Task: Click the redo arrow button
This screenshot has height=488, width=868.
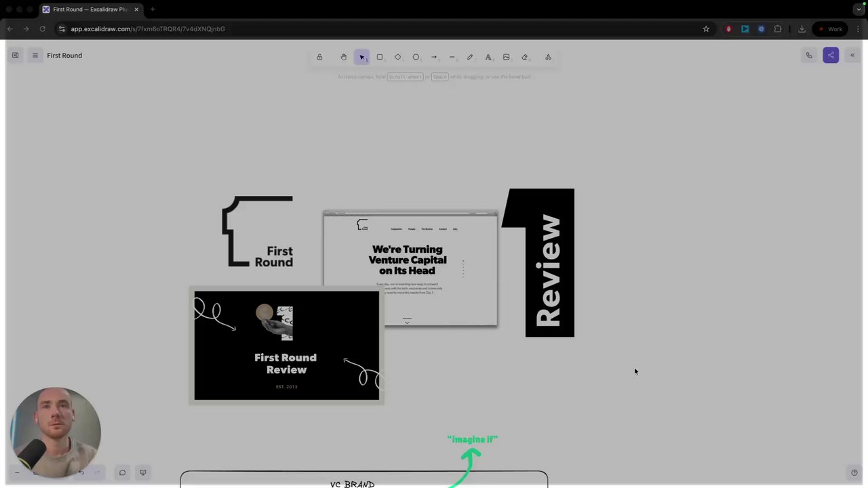Action: click(97, 472)
